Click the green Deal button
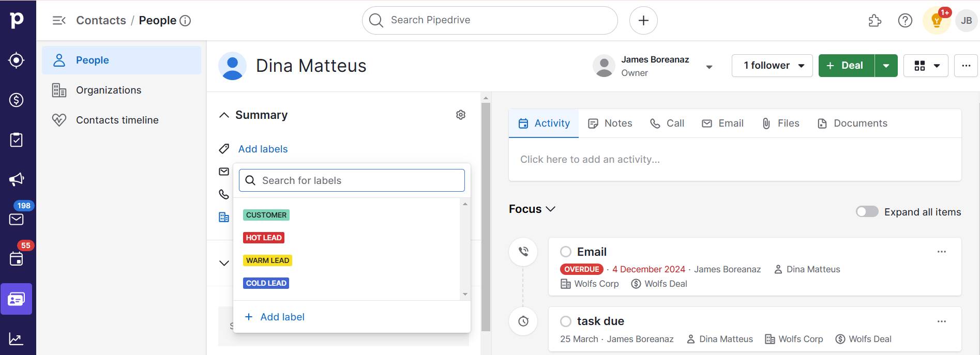Image resolution: width=980 pixels, height=355 pixels. pyautogui.click(x=846, y=66)
